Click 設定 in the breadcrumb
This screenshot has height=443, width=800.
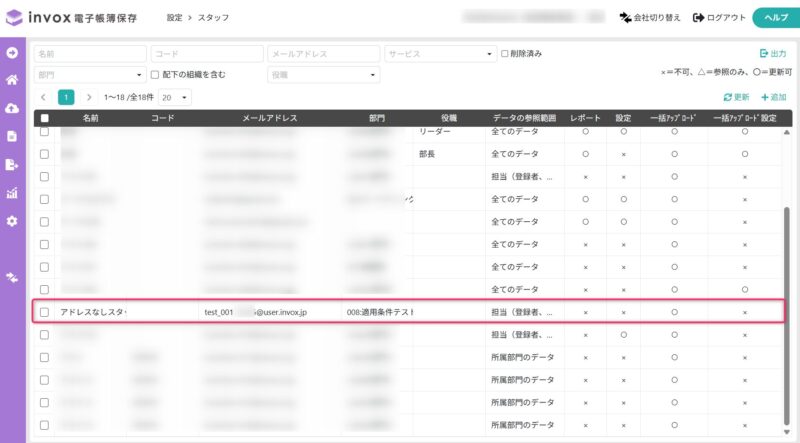174,18
